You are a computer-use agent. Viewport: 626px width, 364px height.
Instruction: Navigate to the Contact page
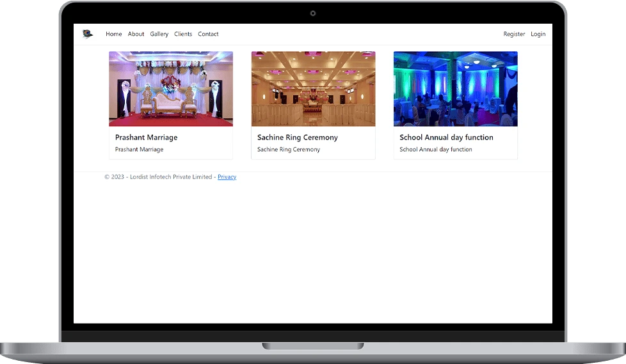(x=208, y=34)
